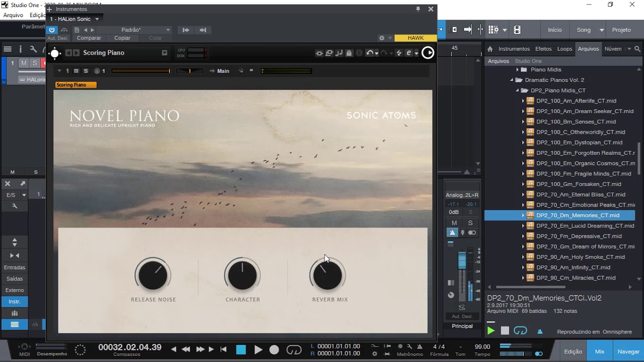The width and height of the screenshot is (644, 362).
Task: Click the Release Noise knob
Action: tap(153, 276)
